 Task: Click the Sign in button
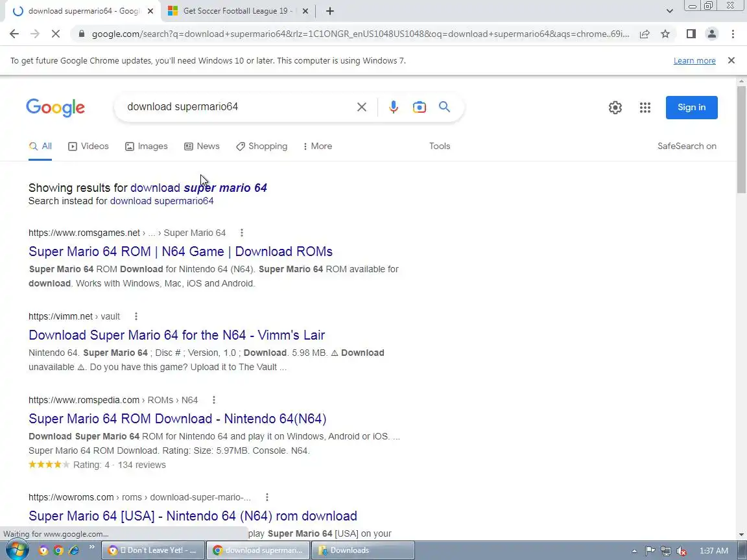click(x=691, y=107)
